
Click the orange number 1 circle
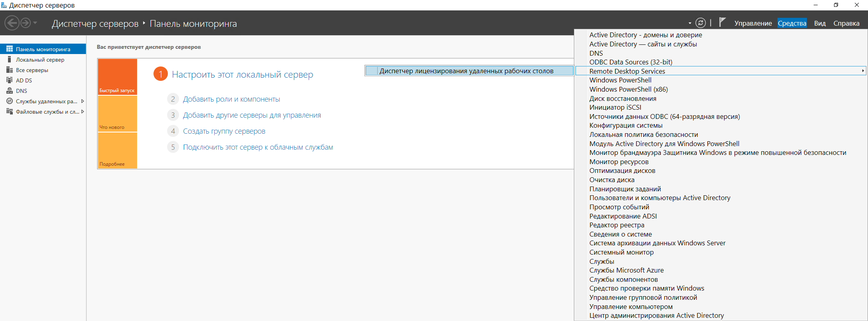tap(161, 74)
